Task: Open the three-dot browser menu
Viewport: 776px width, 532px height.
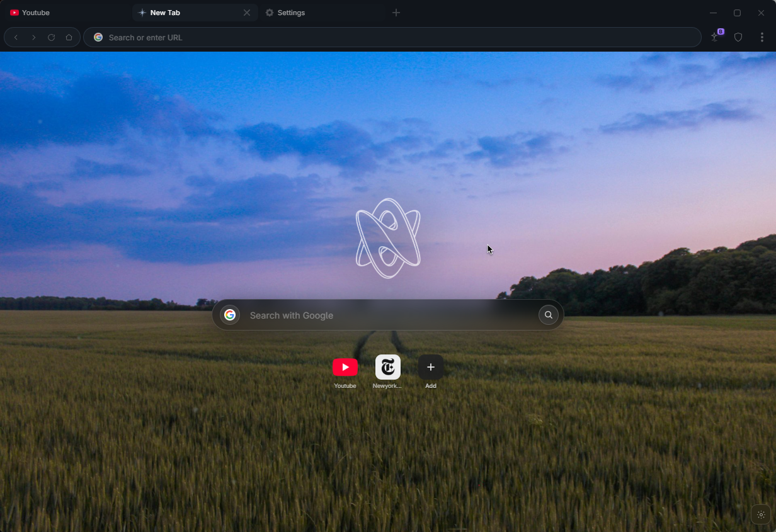Action: pyautogui.click(x=762, y=37)
